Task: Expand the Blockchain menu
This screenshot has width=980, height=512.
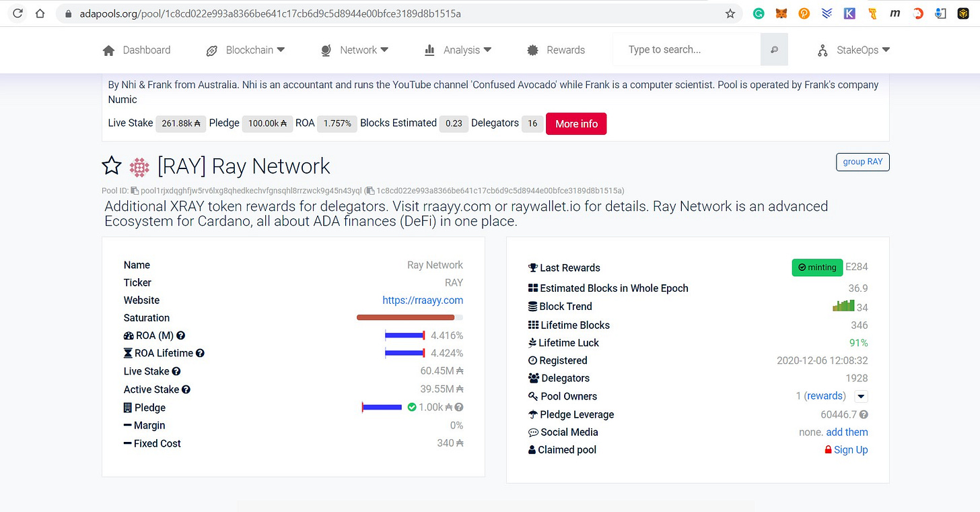Action: 245,50
